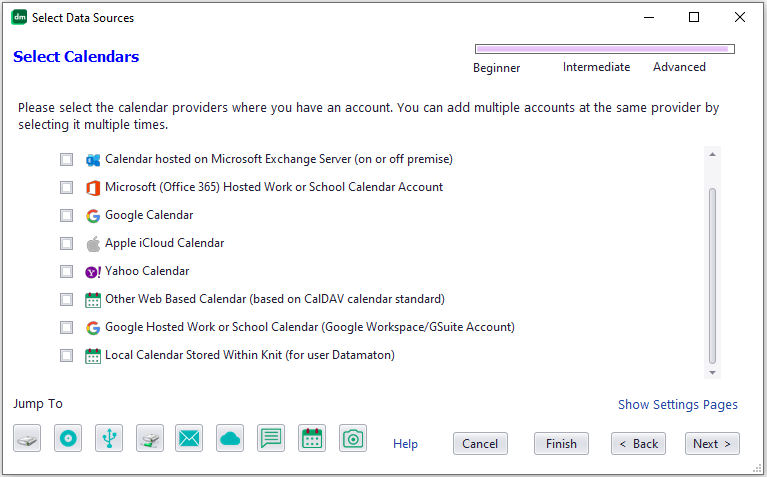This screenshot has width=767, height=477.
Task: Tick the Apple iCloud Calendar checkbox
Action: coord(67,243)
